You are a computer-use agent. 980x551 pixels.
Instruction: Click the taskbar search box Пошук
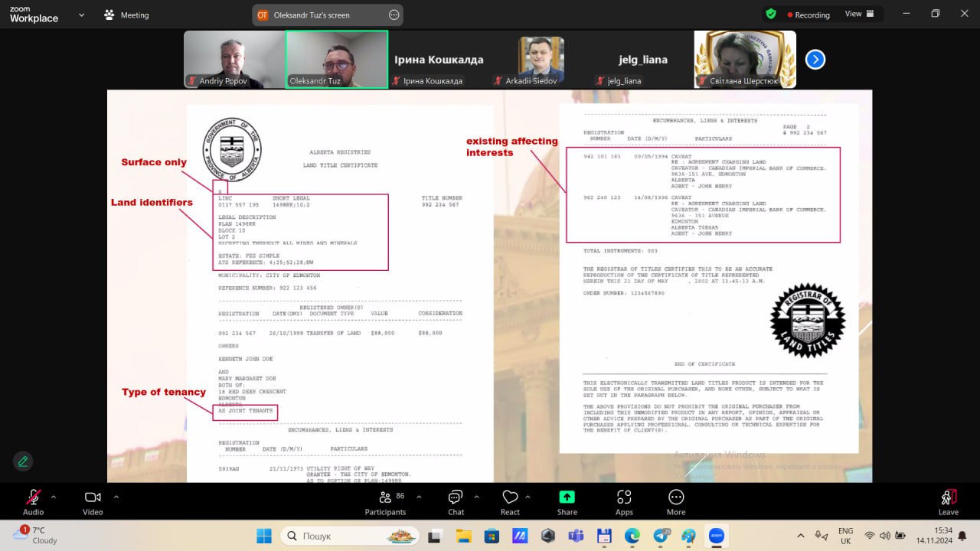tap(350, 536)
